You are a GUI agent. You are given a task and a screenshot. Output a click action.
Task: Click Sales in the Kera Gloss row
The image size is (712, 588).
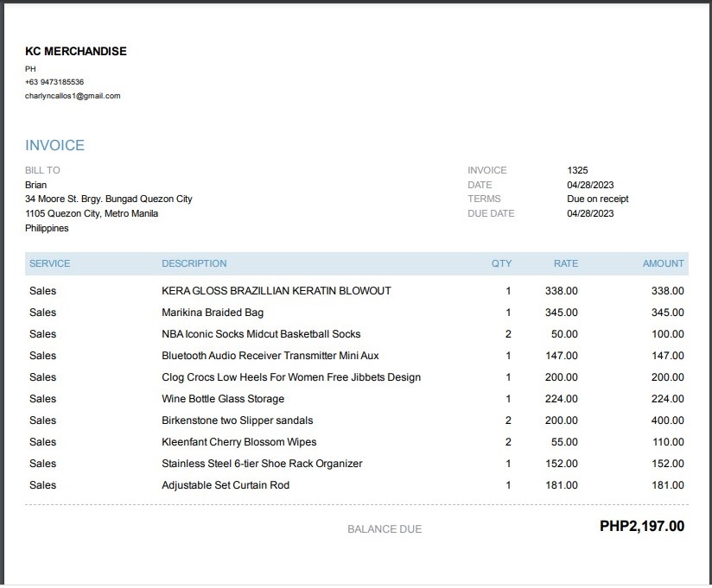coord(42,291)
